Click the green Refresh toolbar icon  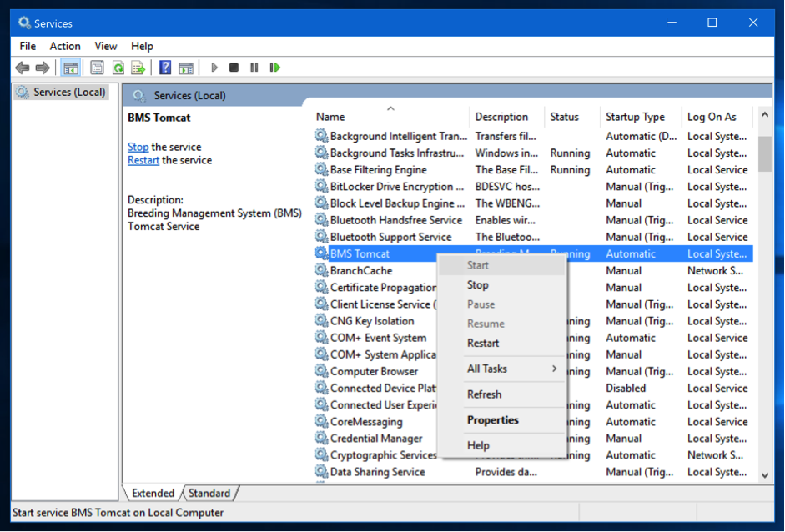[118, 68]
